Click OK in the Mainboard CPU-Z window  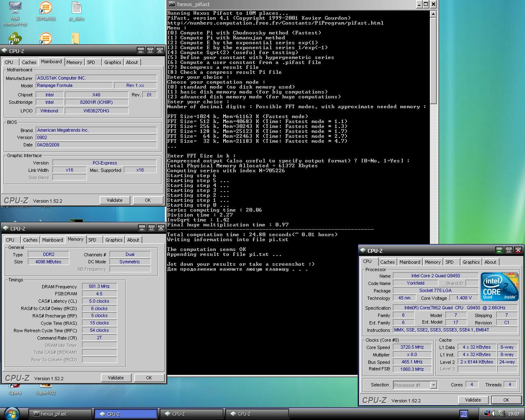coord(148,200)
